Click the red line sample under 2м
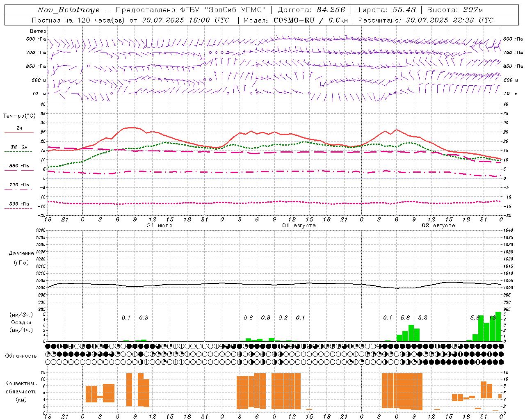 pyautogui.click(x=19, y=133)
